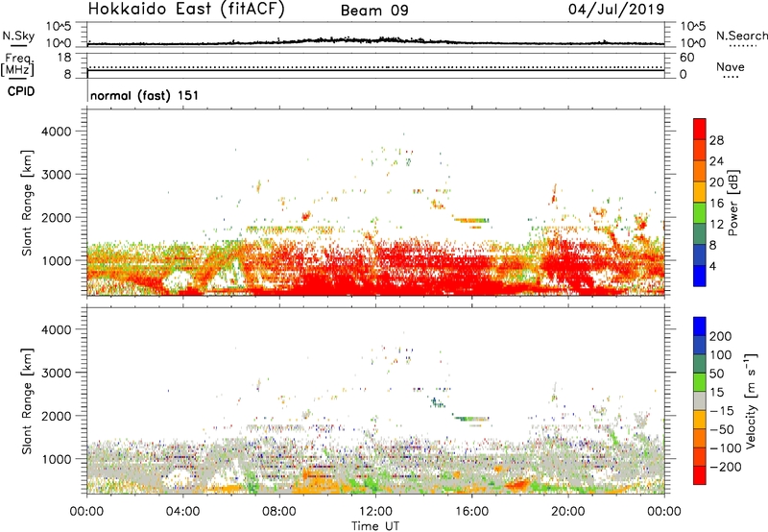The image size is (768, 532).
Task: Click '2000' on the velocity panel range axis
Action: point(57,416)
